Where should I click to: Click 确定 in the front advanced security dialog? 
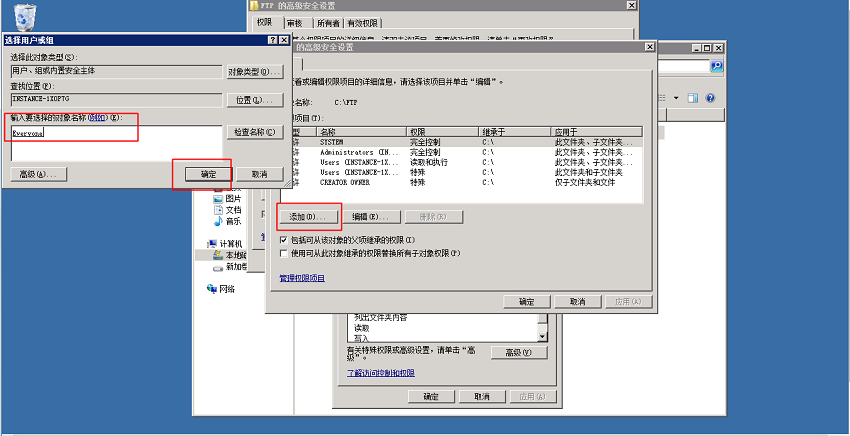527,302
